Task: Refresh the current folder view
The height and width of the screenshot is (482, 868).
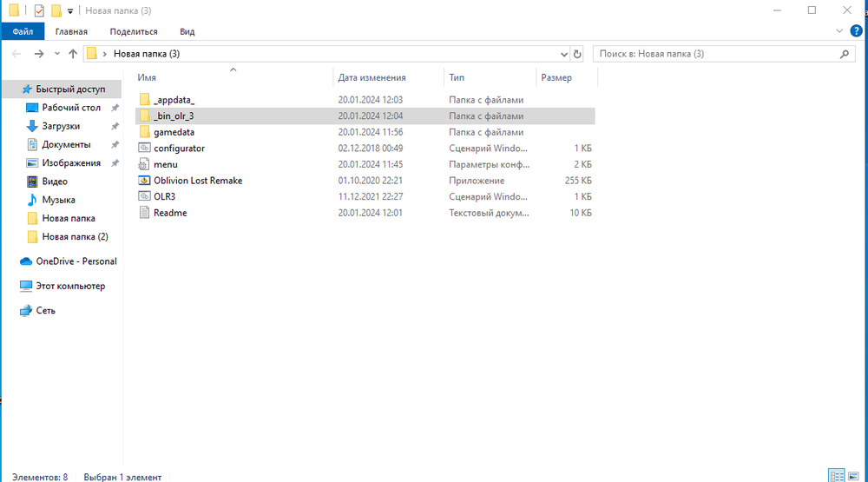Action: [x=577, y=54]
